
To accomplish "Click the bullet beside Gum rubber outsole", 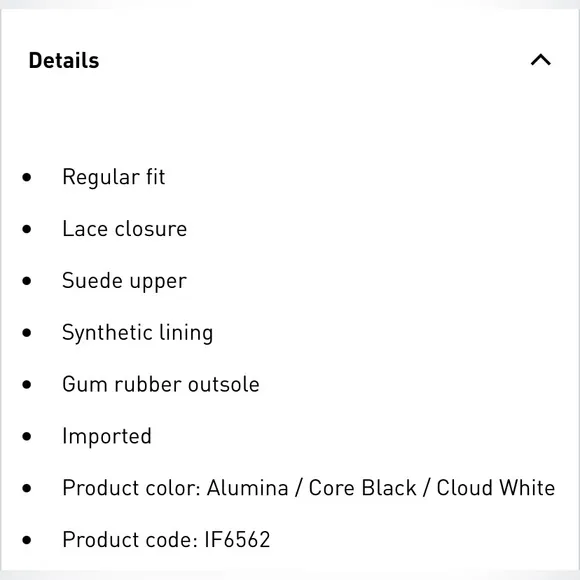I will point(27,384).
